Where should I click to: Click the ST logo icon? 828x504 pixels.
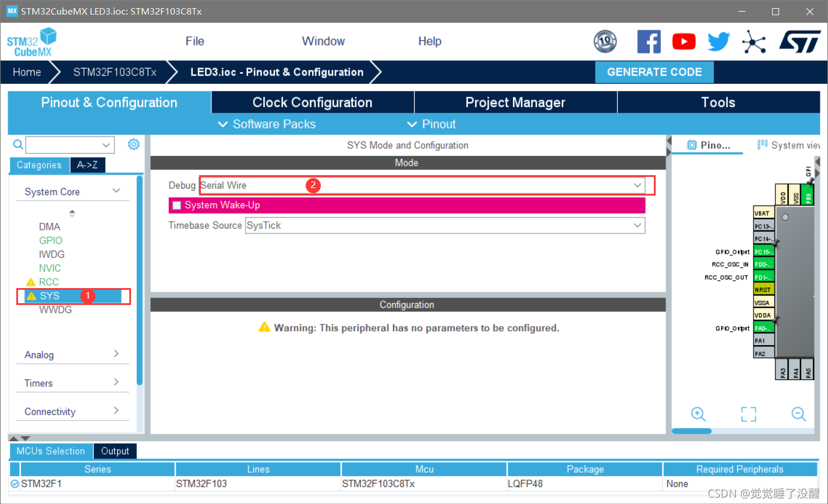(x=800, y=42)
